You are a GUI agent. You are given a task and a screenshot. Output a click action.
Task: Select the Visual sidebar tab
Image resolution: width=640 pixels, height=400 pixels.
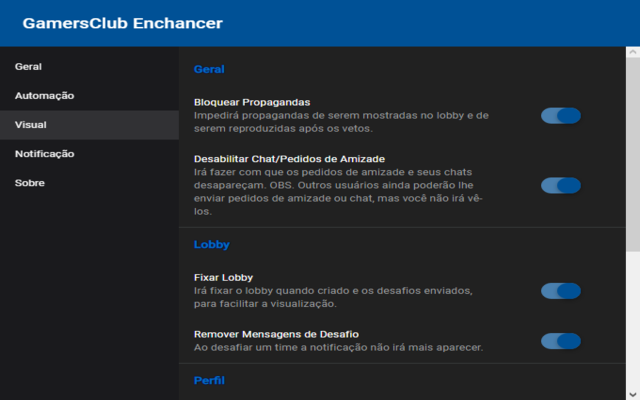click(x=89, y=124)
